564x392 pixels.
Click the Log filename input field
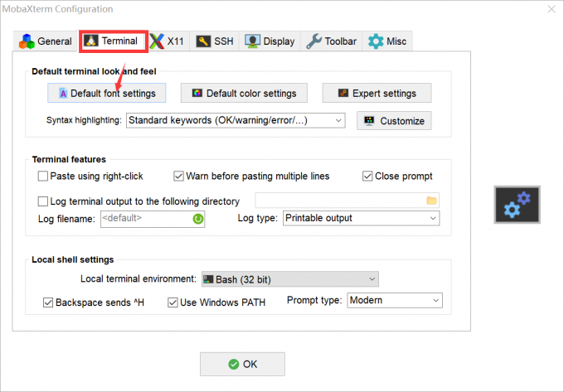point(153,219)
